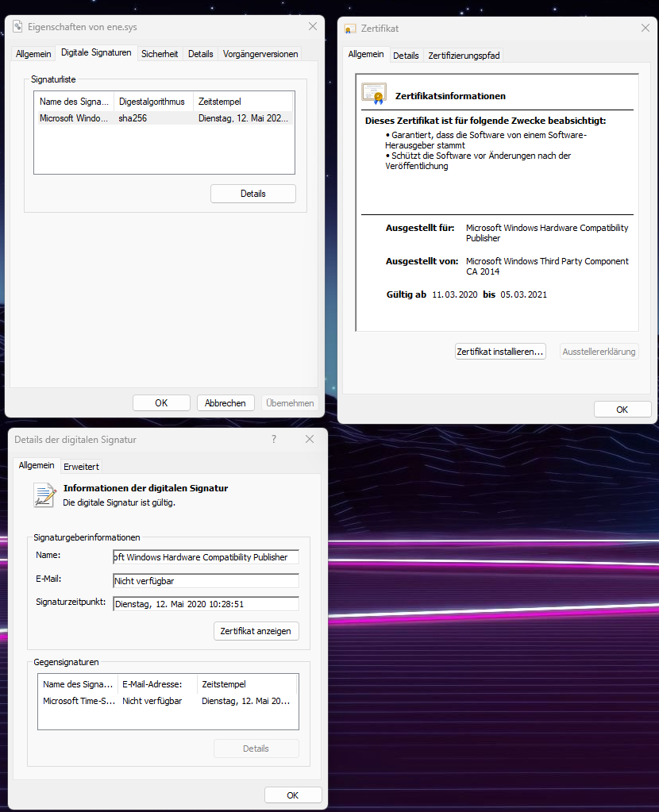Screen dimensions: 659x812
Task: Select the Microsoft Time-S... countersignature row
Action: coord(168,701)
